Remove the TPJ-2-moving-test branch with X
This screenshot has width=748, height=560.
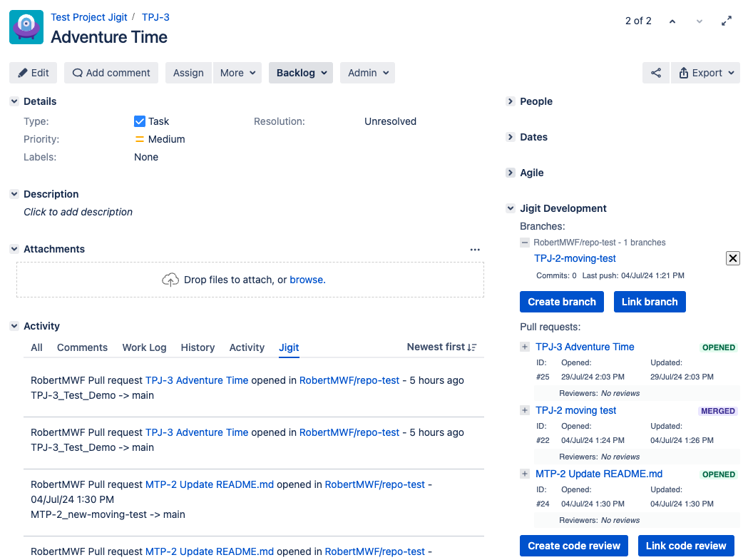coord(732,258)
